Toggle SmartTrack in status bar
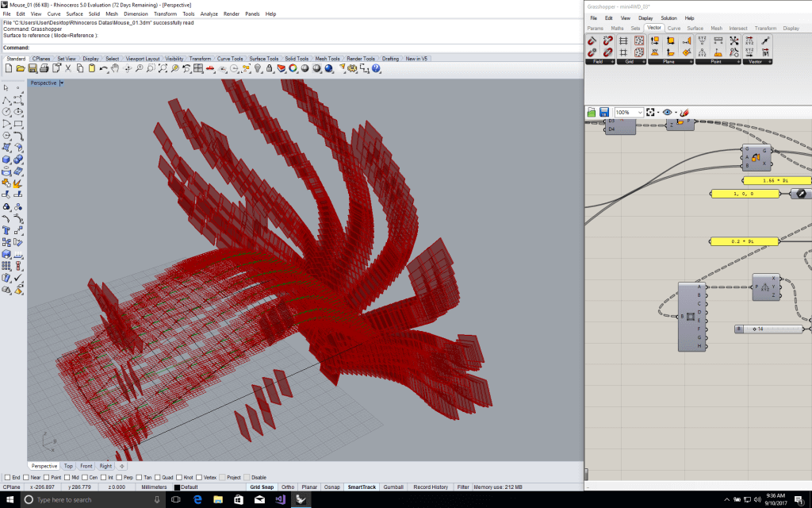812x508 pixels. pyautogui.click(x=362, y=487)
